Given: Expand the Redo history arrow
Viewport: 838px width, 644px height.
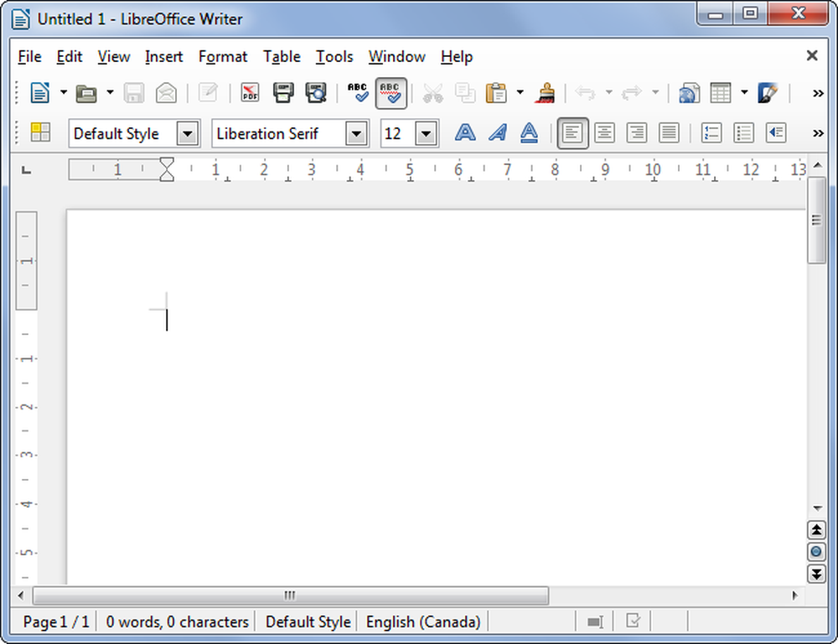Looking at the screenshot, I should click(655, 92).
